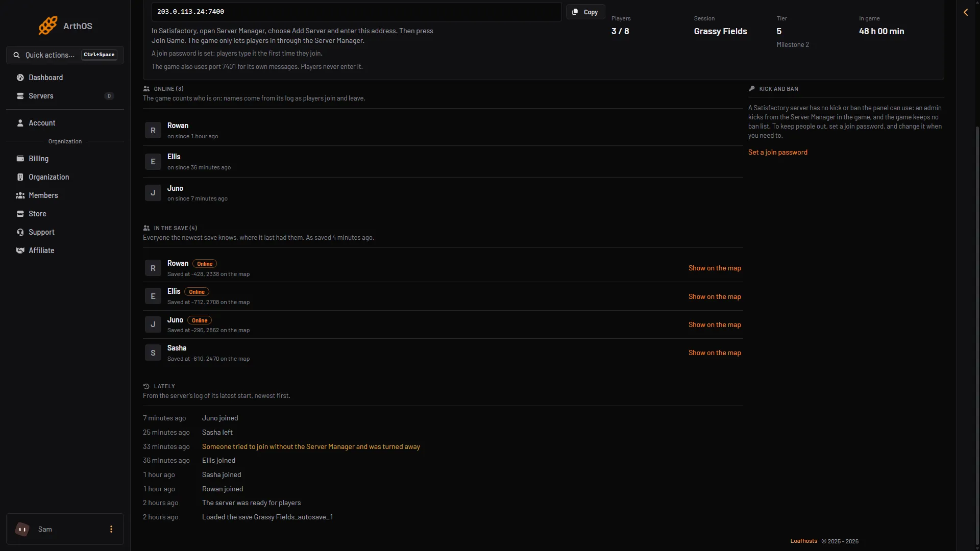The width and height of the screenshot is (980, 551).
Task: Click the Billing card icon
Action: [20, 159]
